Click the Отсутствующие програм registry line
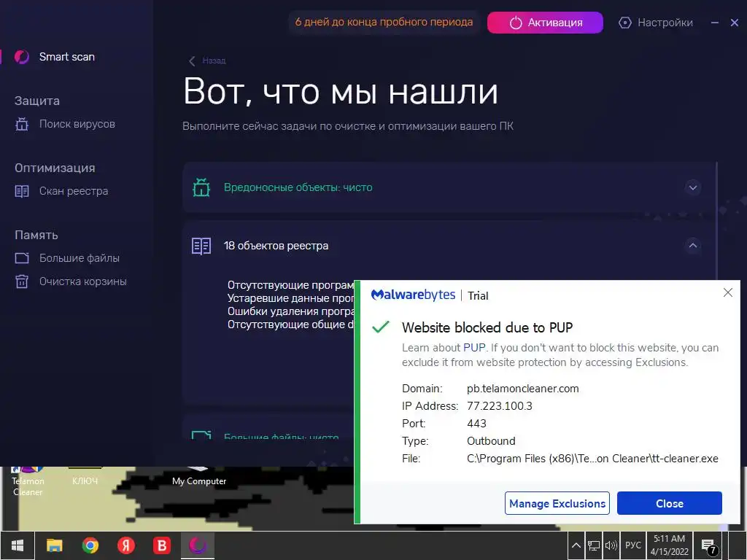Image resolution: width=747 pixels, height=560 pixels. coord(290,285)
